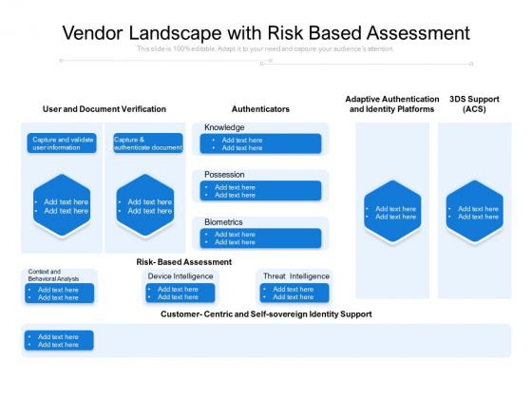Click the 'Device Intelligence' label
The image size is (532, 399).
pos(180,276)
